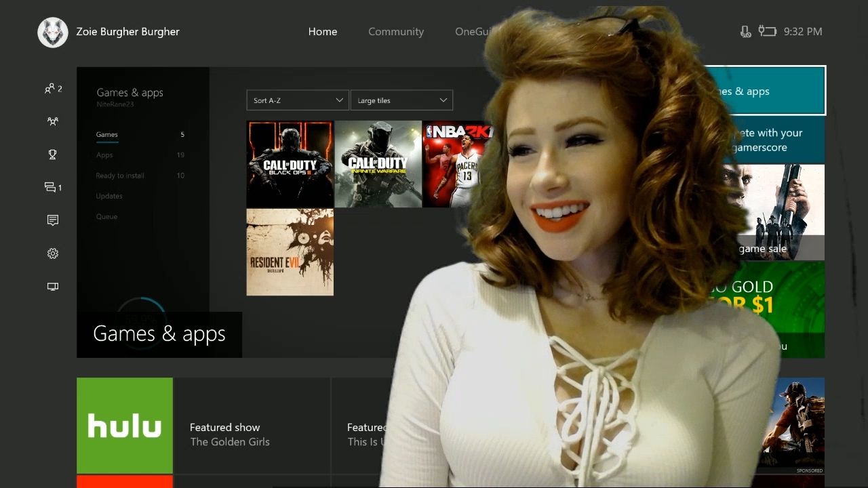Launch the NBA 2K tile

pos(458,164)
